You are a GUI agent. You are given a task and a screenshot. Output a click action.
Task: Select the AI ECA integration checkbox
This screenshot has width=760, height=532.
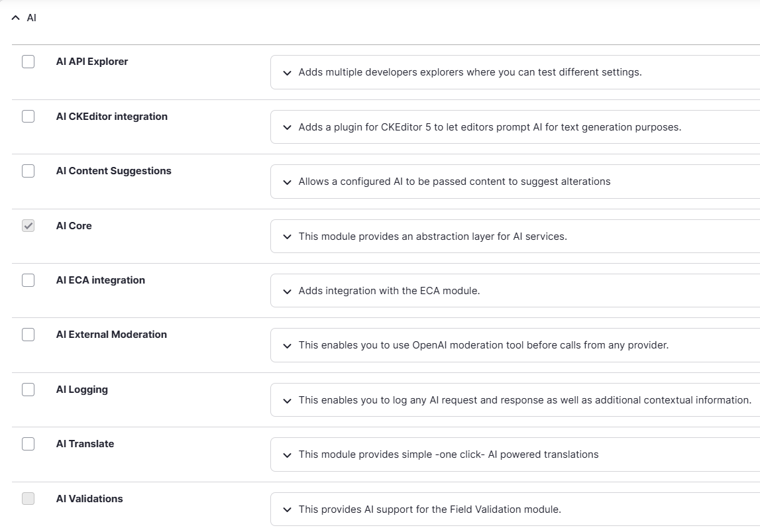coord(28,280)
